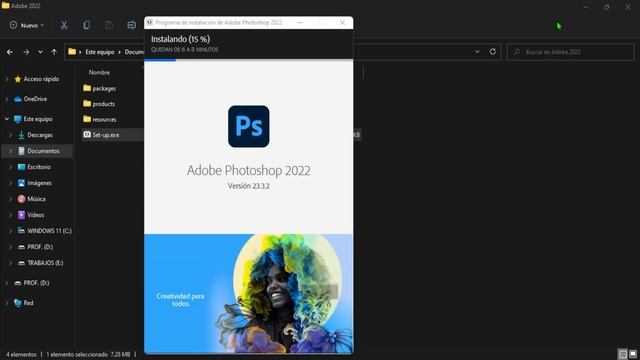Go back with the left arrow
Viewport: 640px width, 360px height.
10,52
